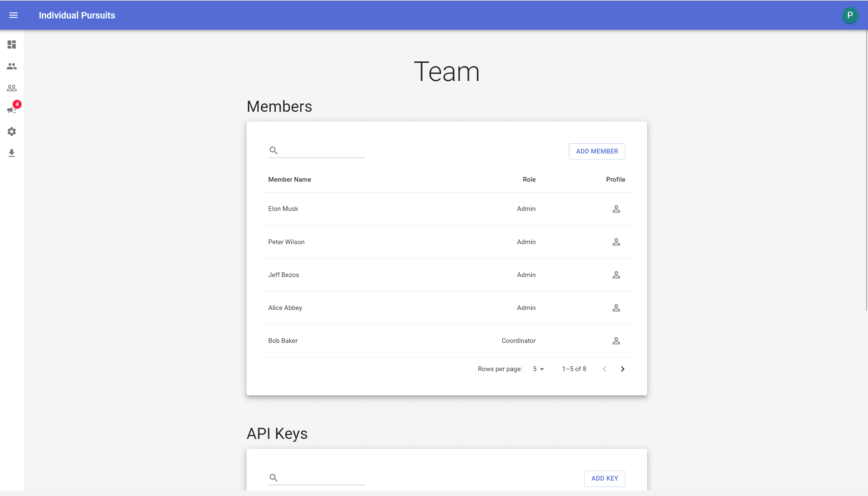The height and width of the screenshot is (496, 868).
Task: Open the outlined groups sidebar icon
Action: (11, 88)
